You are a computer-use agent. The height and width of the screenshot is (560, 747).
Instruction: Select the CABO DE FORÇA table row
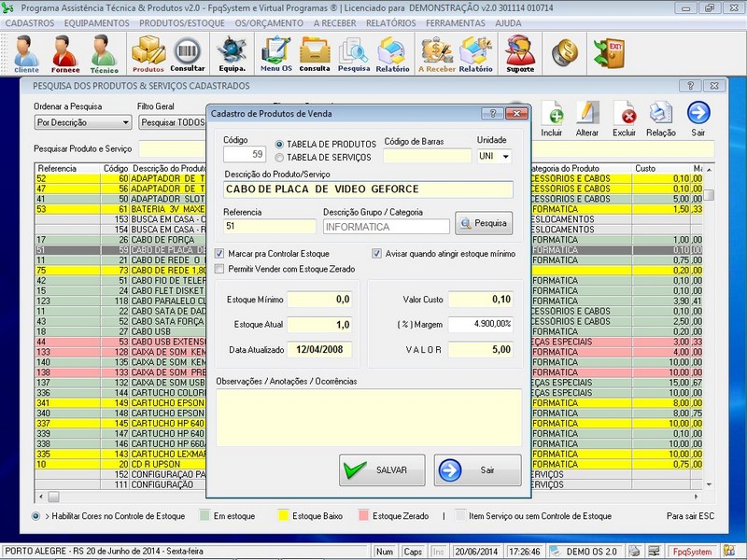tap(120, 240)
